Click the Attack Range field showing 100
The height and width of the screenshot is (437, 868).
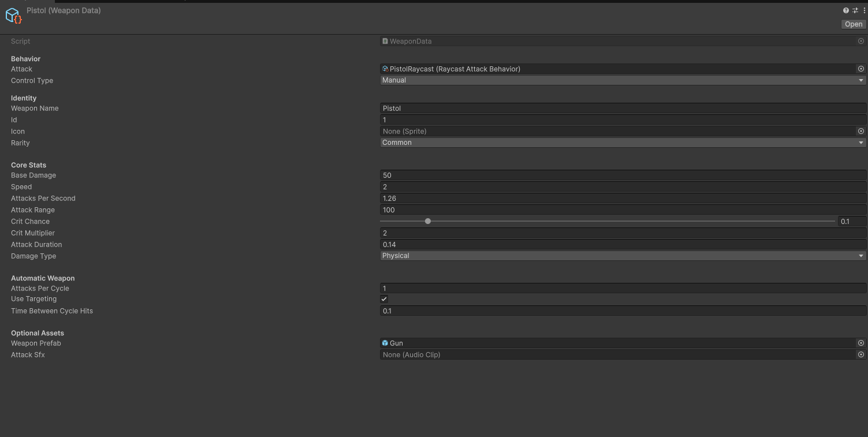pyautogui.click(x=623, y=210)
